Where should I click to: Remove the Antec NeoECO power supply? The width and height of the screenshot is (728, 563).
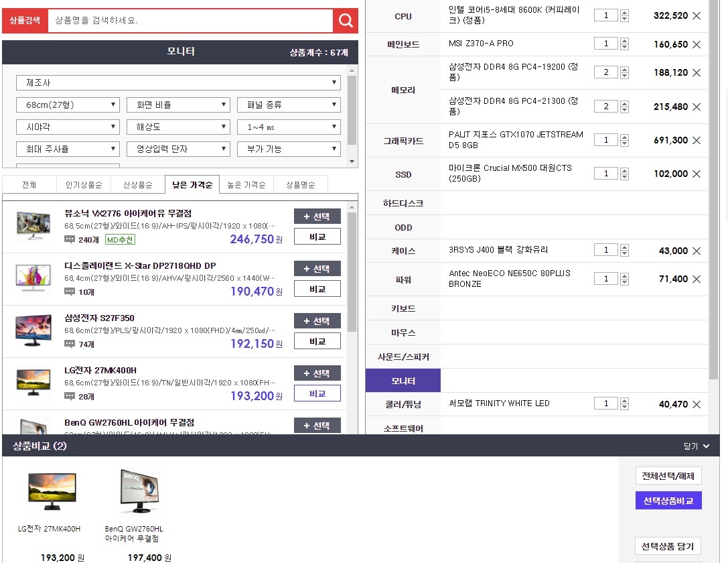coord(697,279)
